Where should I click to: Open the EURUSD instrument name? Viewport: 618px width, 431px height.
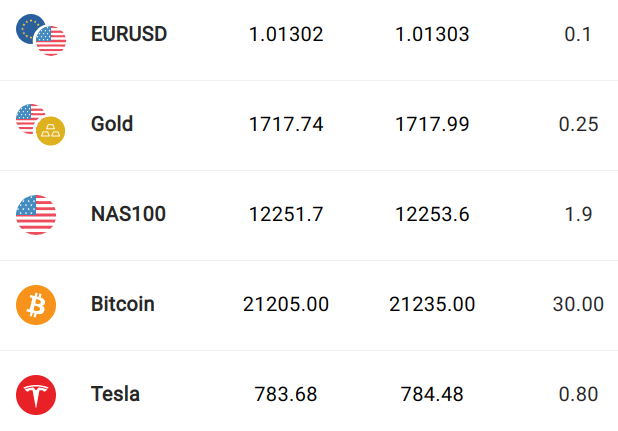point(129,34)
